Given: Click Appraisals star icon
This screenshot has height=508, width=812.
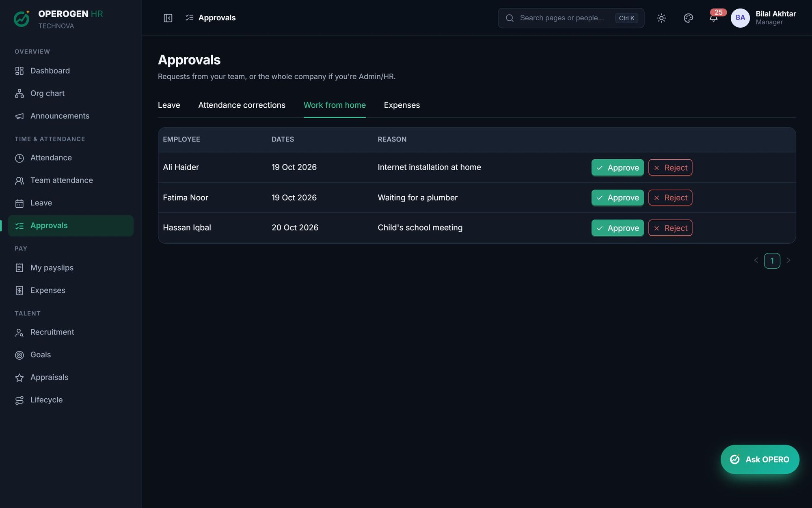Looking at the screenshot, I should pyautogui.click(x=19, y=378).
